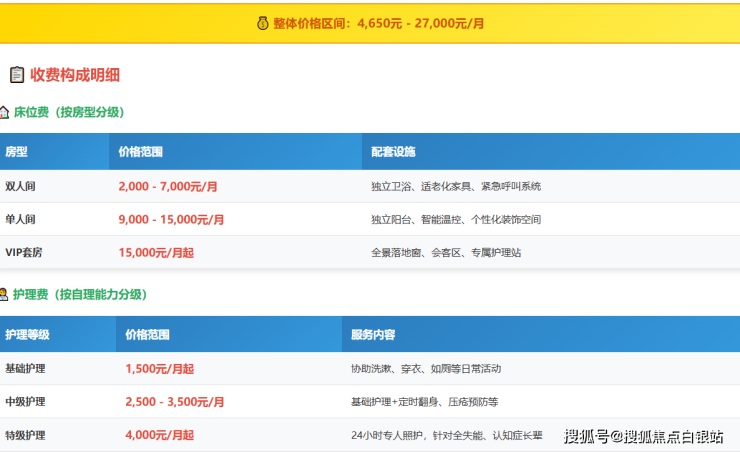The height and width of the screenshot is (452, 740).
Task: Select the 基础护理 row label
Action: click(25, 369)
